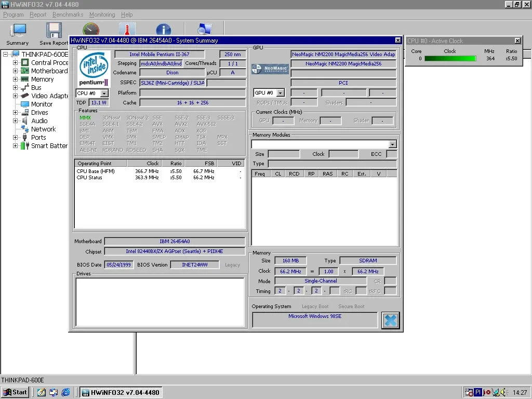Click the Microsoft Windows 98SE field
This screenshot has height=399, width=532.
click(x=315, y=320)
